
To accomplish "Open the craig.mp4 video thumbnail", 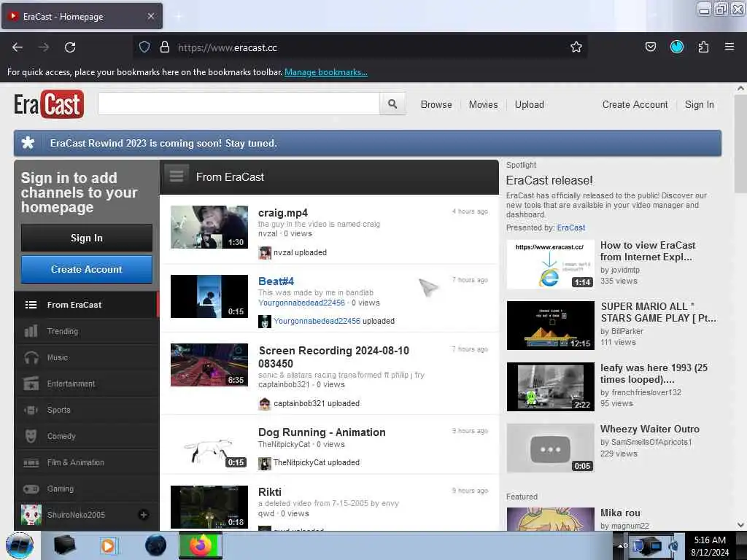I will (209, 227).
